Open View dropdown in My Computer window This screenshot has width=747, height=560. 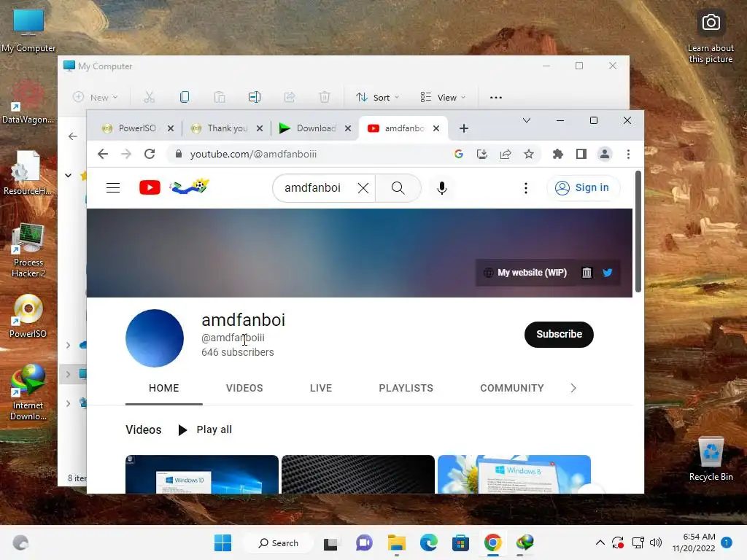point(443,97)
